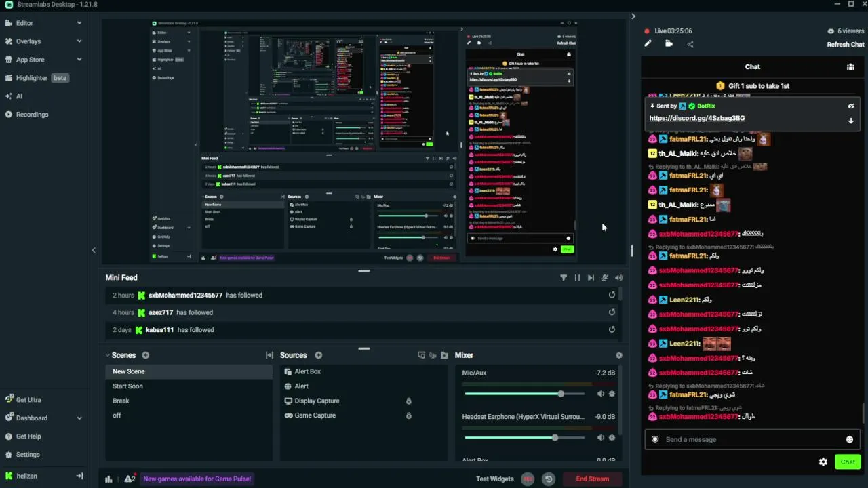Open advanced Mixer settings gear

(618, 355)
